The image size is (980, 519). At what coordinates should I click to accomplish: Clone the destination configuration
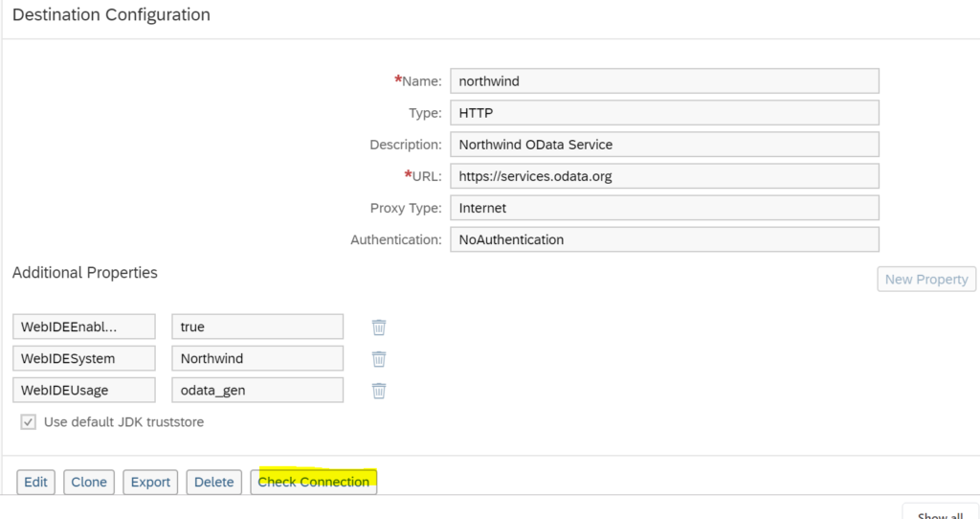(89, 482)
